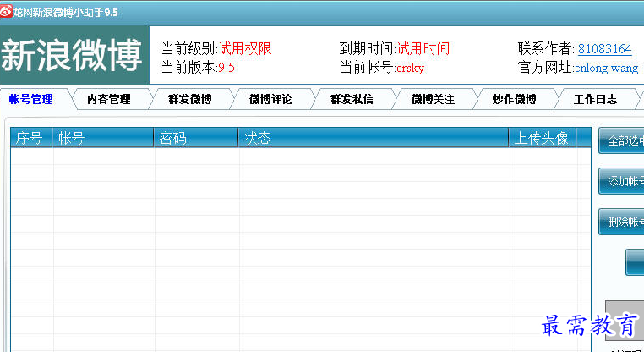This screenshot has width=644, height=352.
Task: Click the 密码 column header
Action: 196,138
